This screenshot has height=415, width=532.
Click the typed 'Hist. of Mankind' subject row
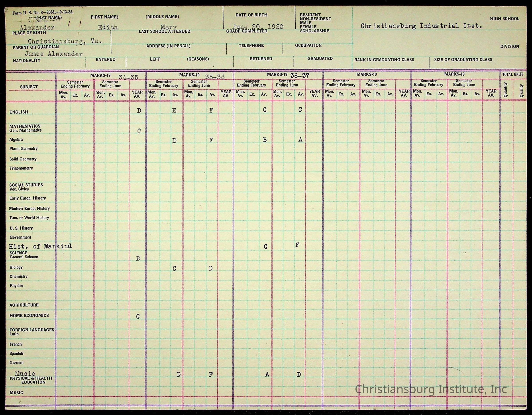pos(40,246)
